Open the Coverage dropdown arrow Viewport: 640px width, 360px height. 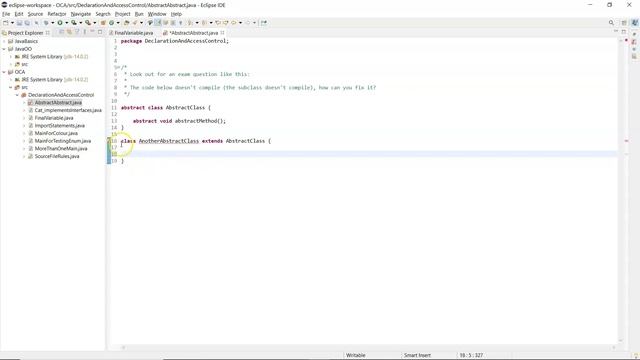pos(80,23)
